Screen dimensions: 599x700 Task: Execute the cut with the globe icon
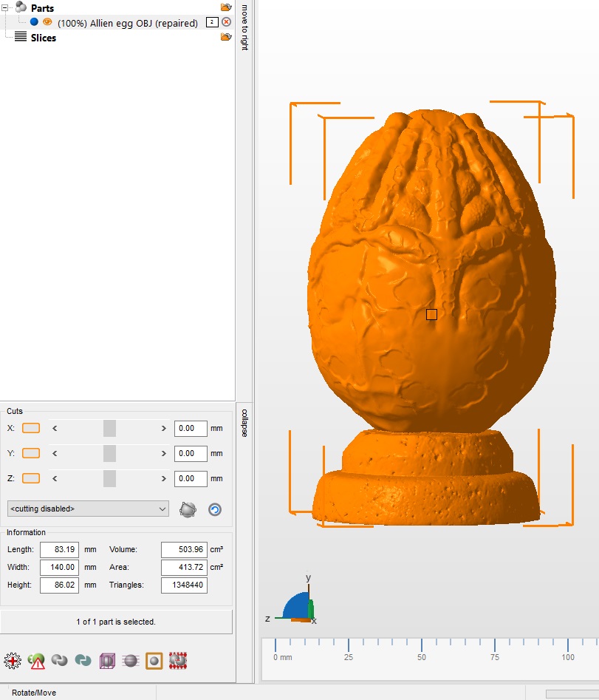[x=188, y=509]
